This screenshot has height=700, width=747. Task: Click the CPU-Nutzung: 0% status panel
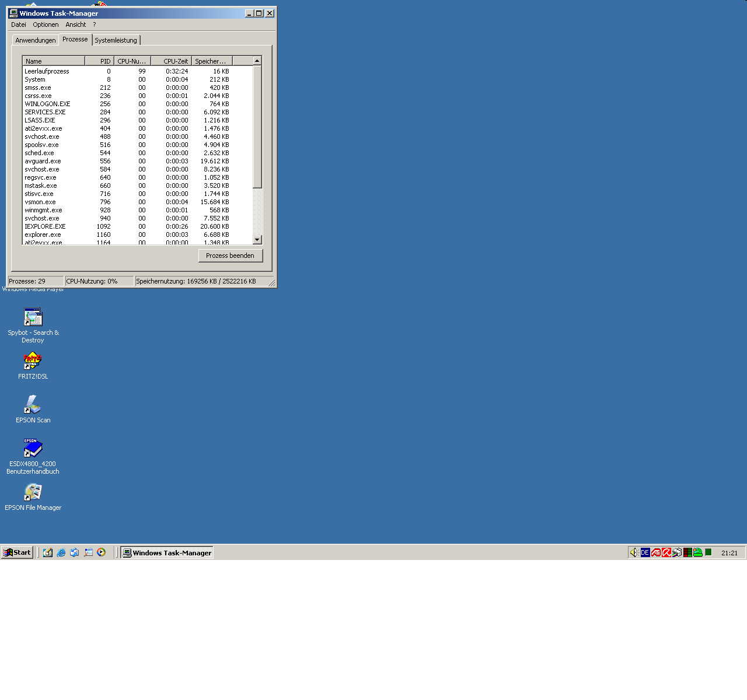(99, 281)
